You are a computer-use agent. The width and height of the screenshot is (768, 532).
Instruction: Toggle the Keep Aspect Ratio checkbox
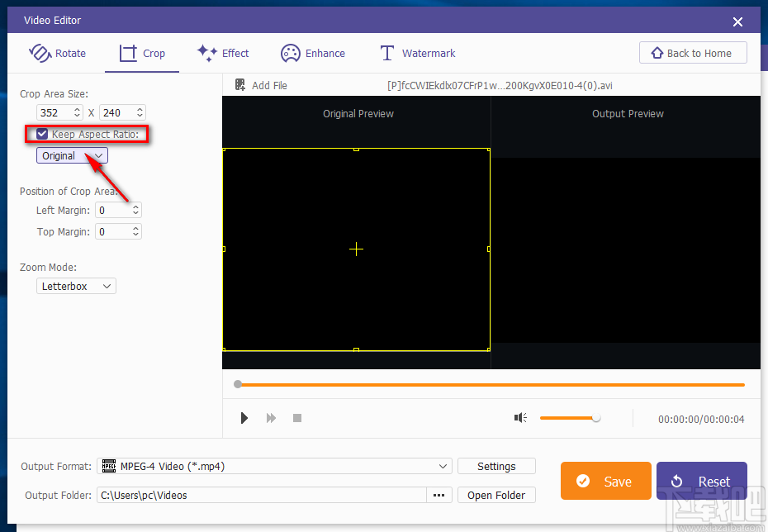tap(42, 134)
